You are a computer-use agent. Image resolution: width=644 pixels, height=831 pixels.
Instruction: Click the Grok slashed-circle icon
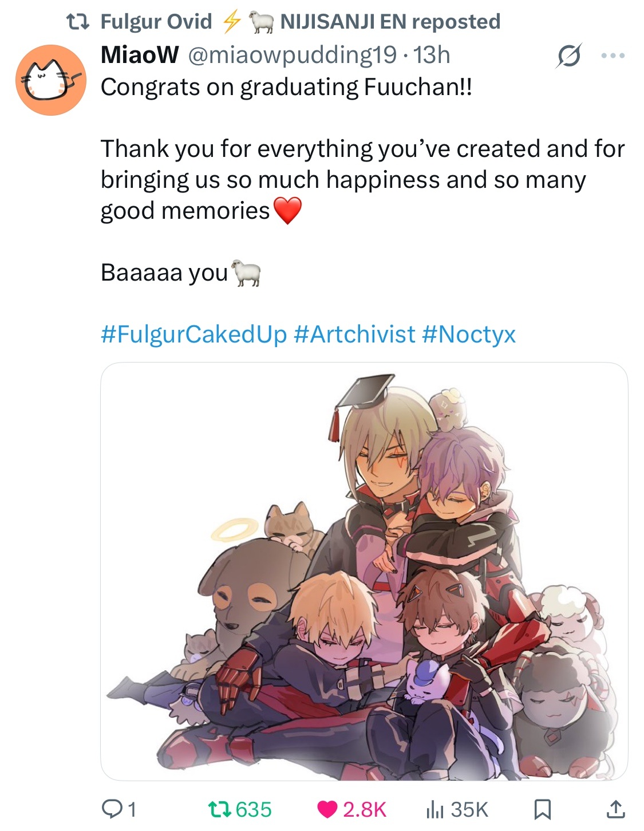(568, 56)
